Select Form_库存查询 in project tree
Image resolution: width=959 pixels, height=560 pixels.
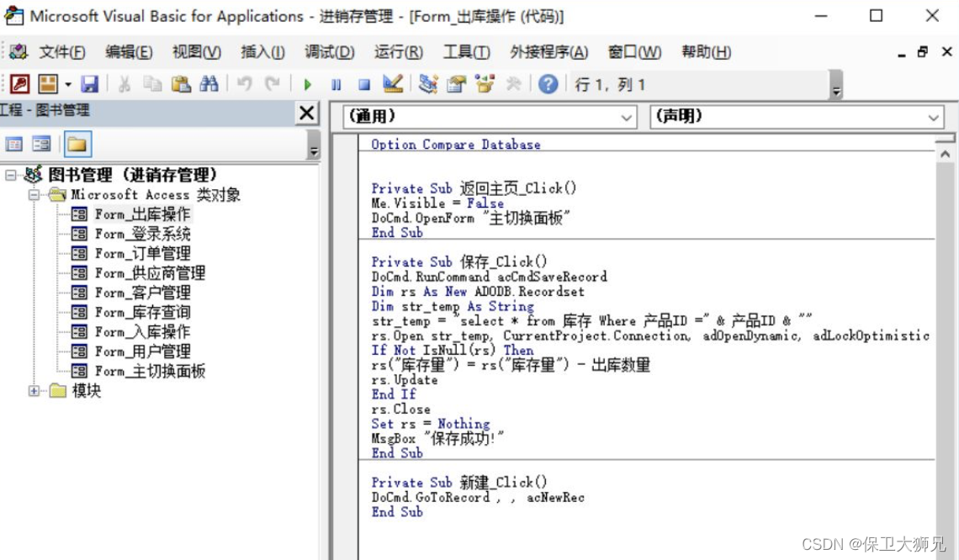coord(142,312)
